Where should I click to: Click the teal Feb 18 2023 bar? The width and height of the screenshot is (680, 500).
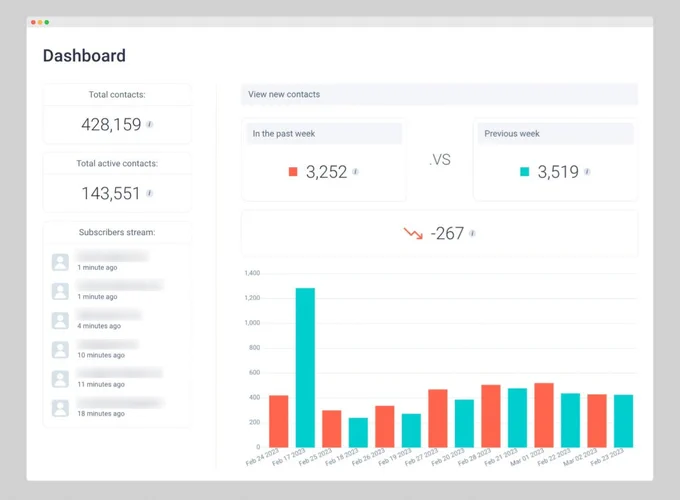click(x=358, y=432)
